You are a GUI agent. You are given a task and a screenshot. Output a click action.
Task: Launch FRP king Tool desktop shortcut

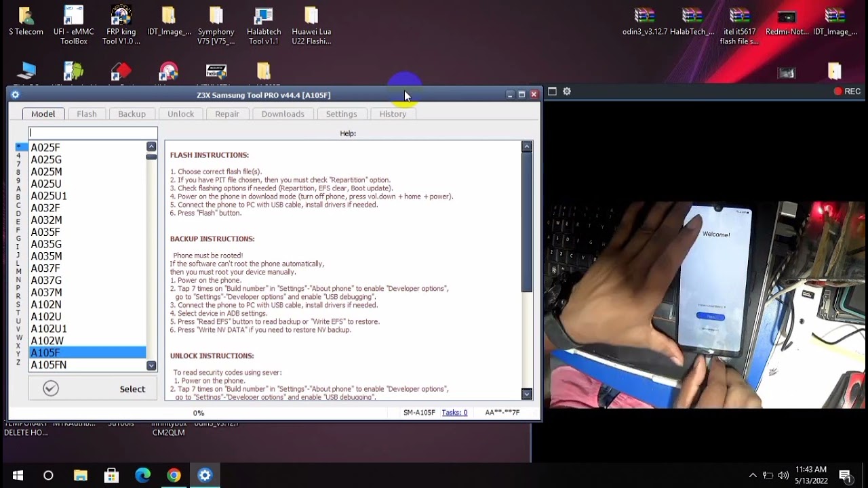click(x=121, y=26)
